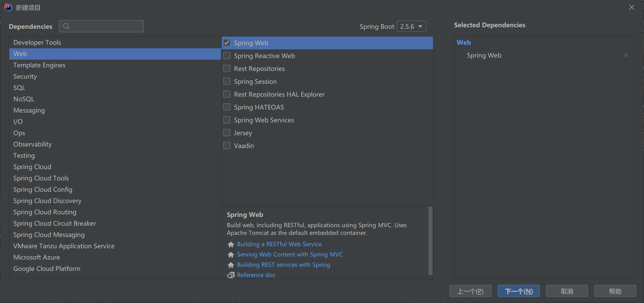Click the Spring Web checkbox to select it
This screenshot has width=644, height=303.
click(x=227, y=43)
